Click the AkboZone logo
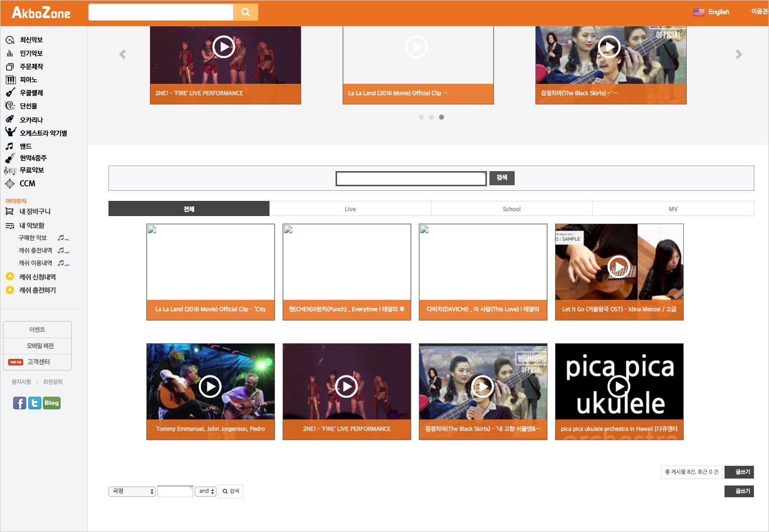Viewport: 769px width, 532px height. point(41,13)
